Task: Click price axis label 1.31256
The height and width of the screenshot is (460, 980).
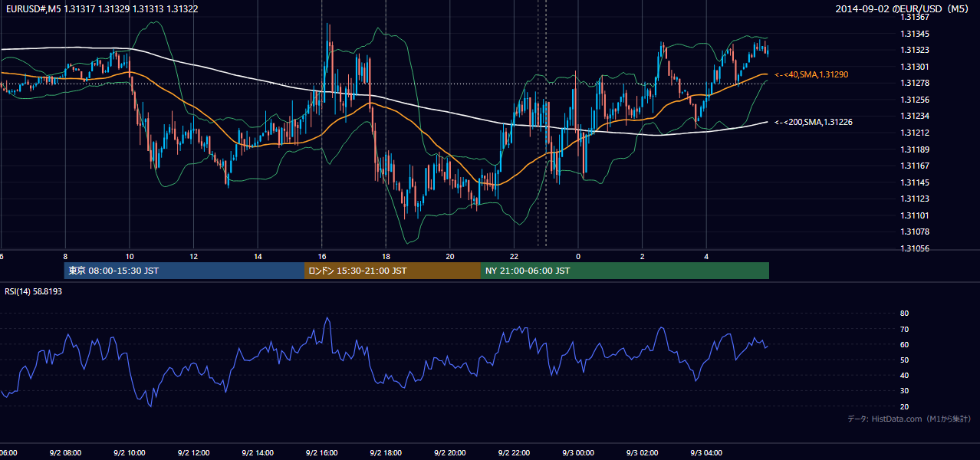Action: tap(915, 100)
